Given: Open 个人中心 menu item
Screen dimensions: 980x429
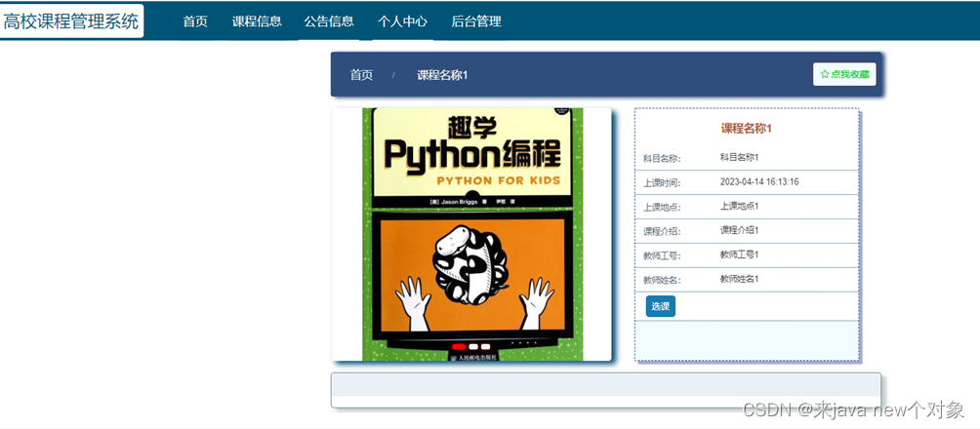Looking at the screenshot, I should point(402,21).
